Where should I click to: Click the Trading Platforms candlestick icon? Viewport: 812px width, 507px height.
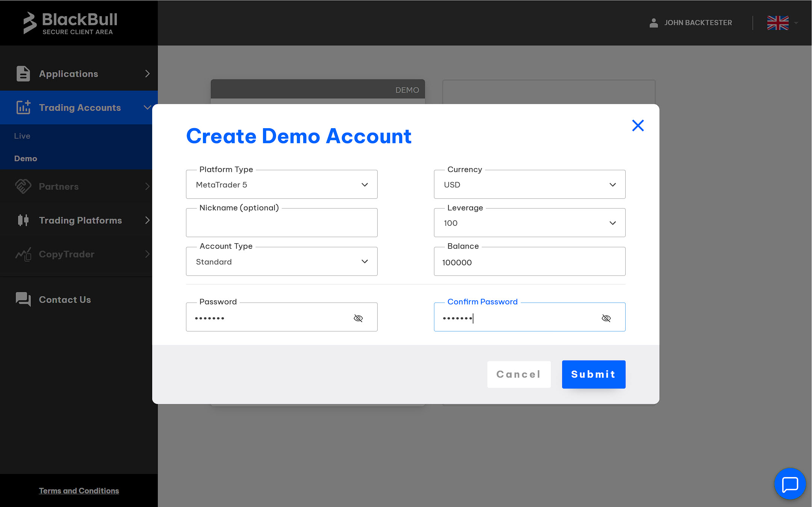tap(23, 220)
